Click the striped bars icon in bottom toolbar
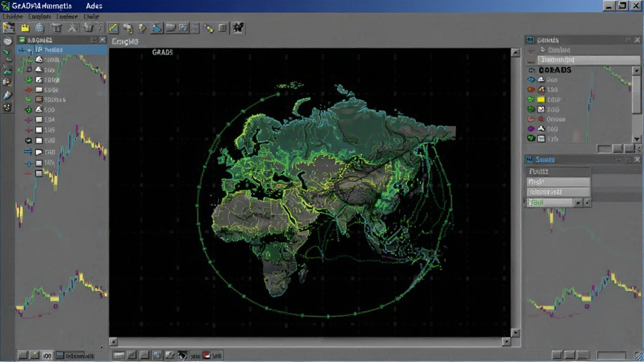 pyautogui.click(x=119, y=355)
